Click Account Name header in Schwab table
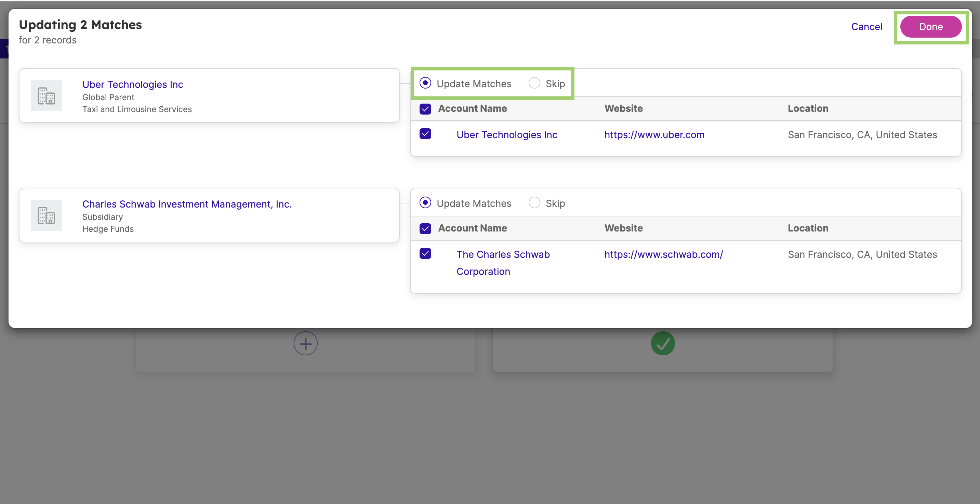Screen dimensions: 980x504 (473, 228)
